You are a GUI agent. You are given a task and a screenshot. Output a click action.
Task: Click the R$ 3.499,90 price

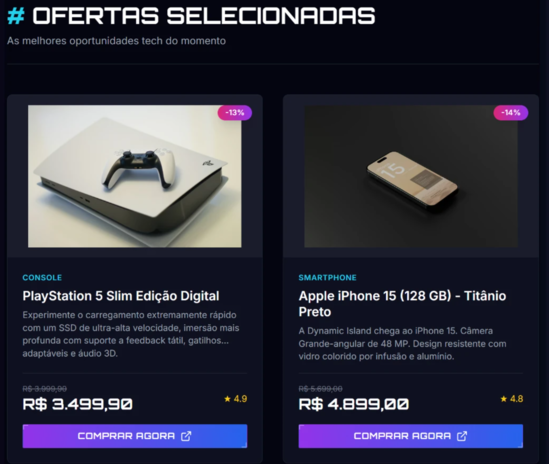pos(78,404)
